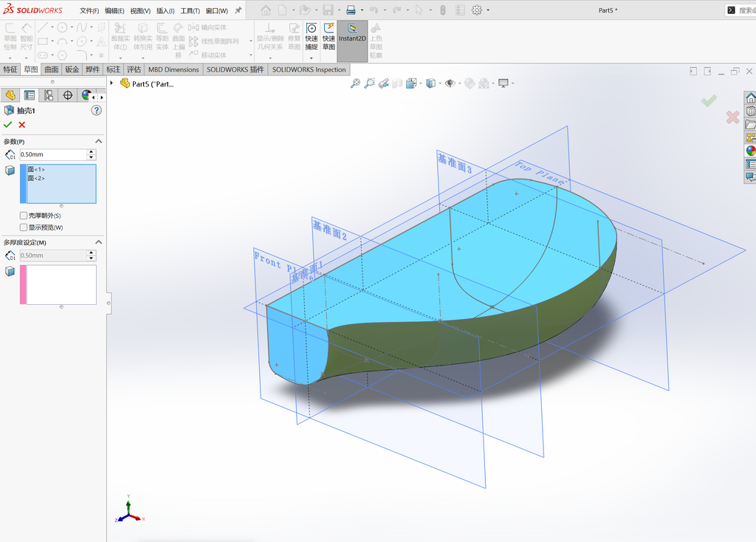The width and height of the screenshot is (756, 542).
Task: Collapse the 多厚度设定(M) multi-thickness section
Action: (x=98, y=242)
